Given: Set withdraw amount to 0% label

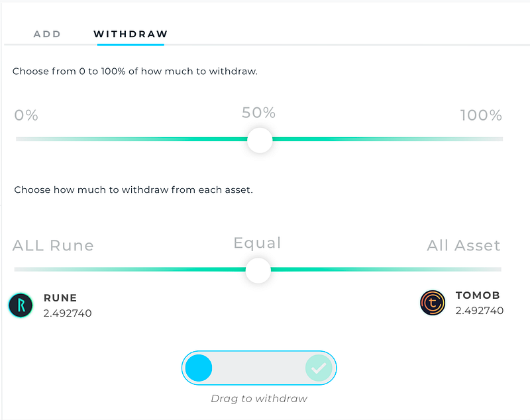Looking at the screenshot, I should click(26, 115).
